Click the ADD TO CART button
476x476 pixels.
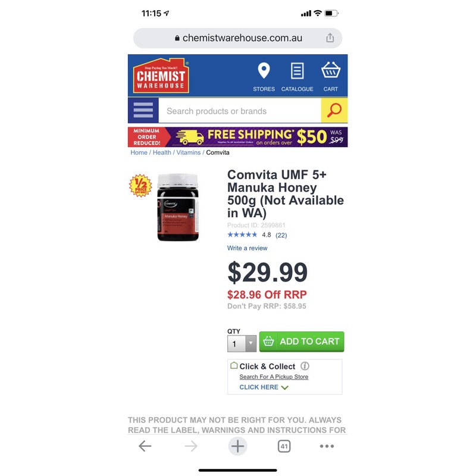click(302, 342)
